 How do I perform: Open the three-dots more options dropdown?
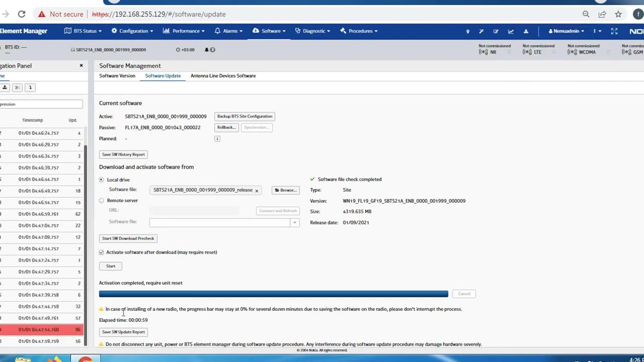pos(597,31)
